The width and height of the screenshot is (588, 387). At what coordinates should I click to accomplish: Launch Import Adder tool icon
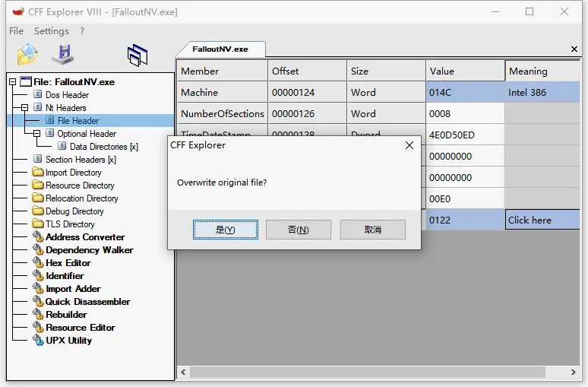38,288
